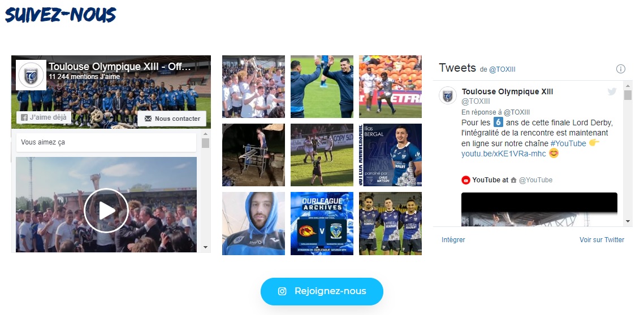The width and height of the screenshot is (644, 315).
Task: Click Toulouse Olympique Facebook page logo
Action: (31, 75)
